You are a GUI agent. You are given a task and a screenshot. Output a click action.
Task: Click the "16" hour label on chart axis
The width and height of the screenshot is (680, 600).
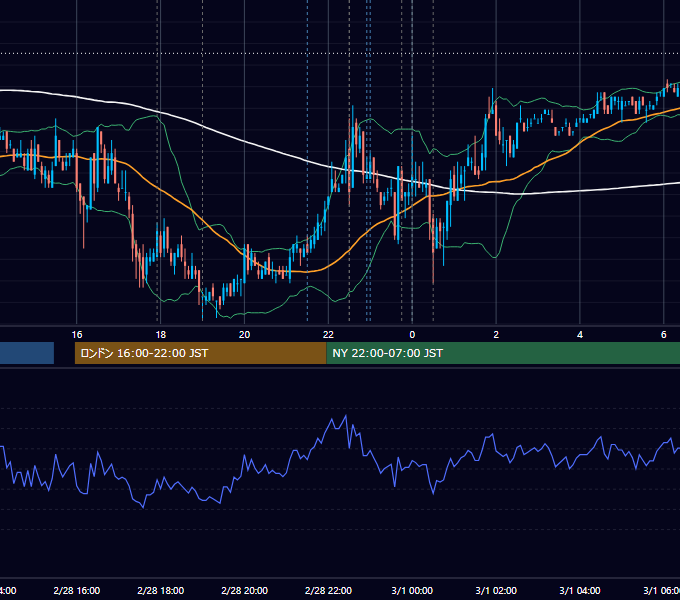[x=77, y=334]
